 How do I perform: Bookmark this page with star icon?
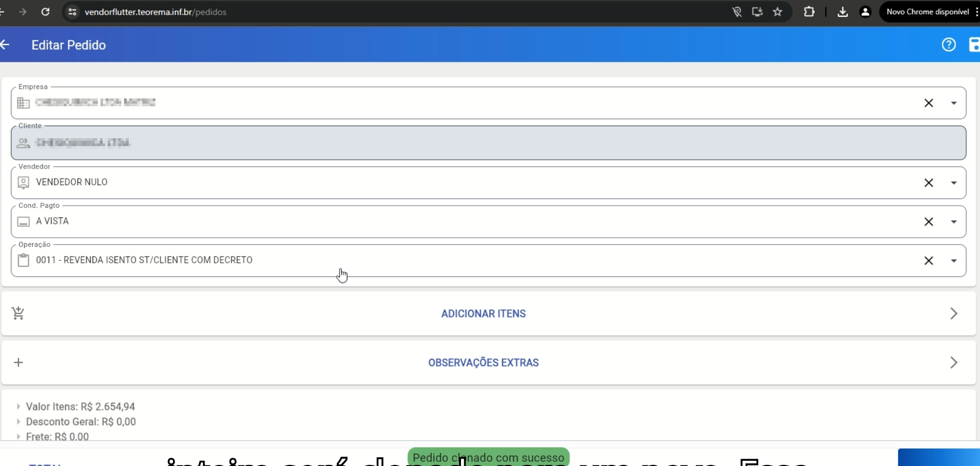pos(778,12)
